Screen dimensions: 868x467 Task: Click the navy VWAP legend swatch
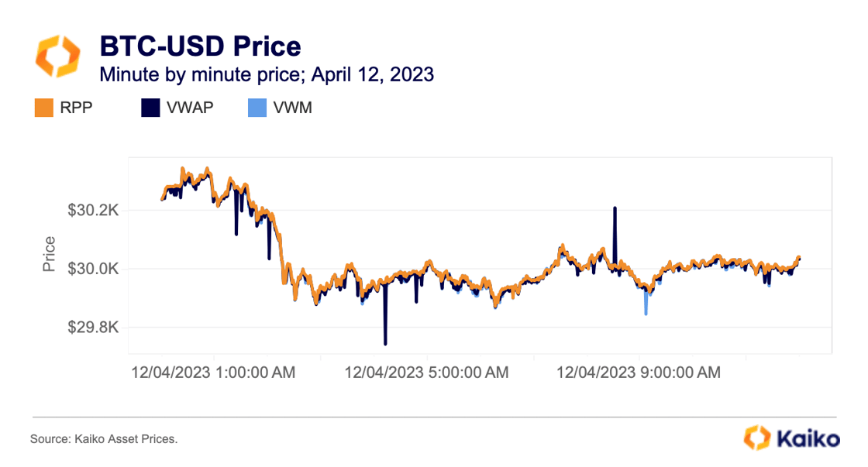pyautogui.click(x=150, y=108)
